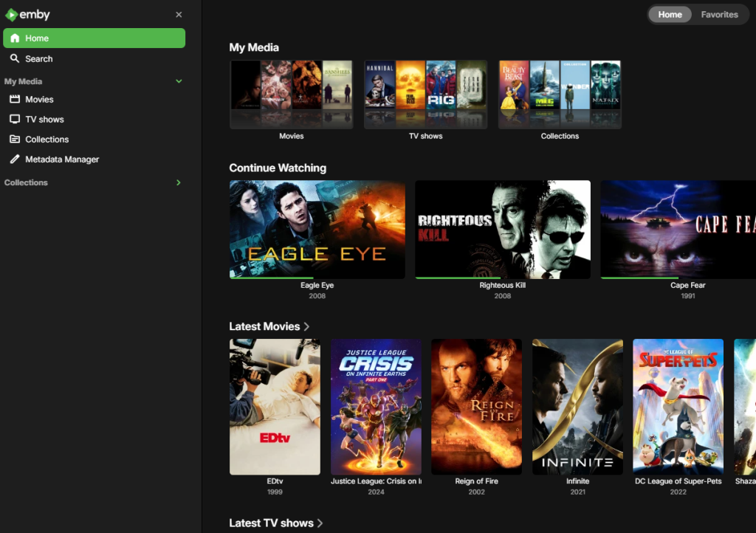The width and height of the screenshot is (756, 533).
Task: Click the Collections label under library card
Action: click(560, 136)
